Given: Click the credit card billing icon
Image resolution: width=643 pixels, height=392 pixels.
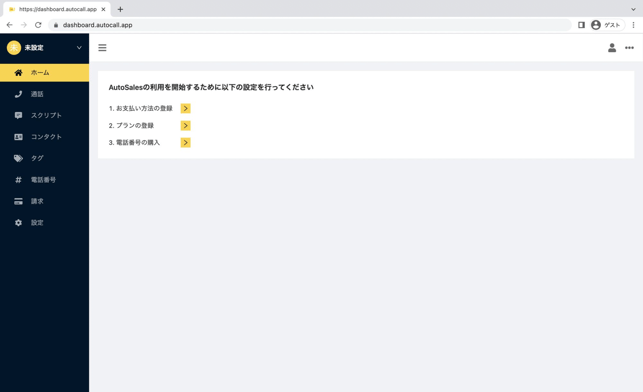Looking at the screenshot, I should [18, 201].
